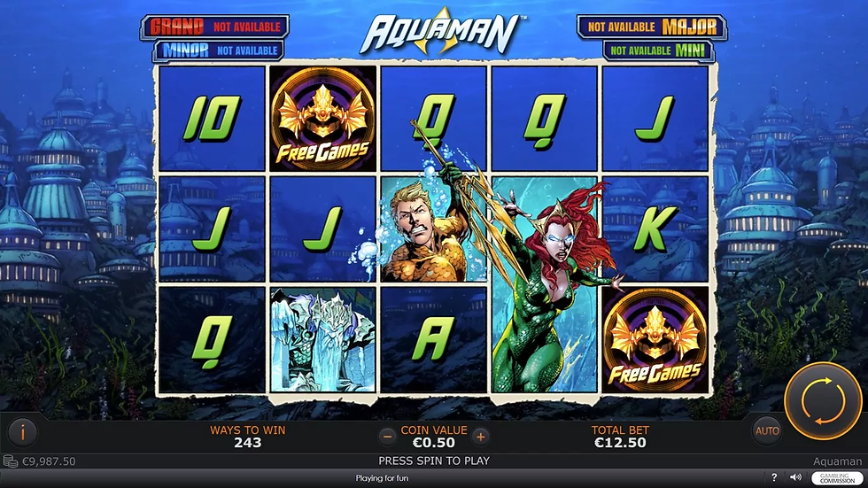Increase coin value with the plus button

click(x=480, y=438)
